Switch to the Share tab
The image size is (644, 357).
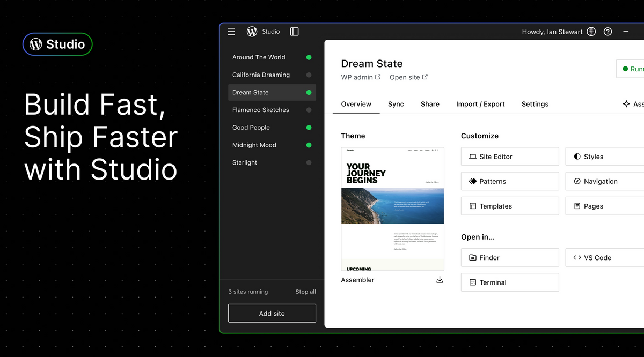[x=430, y=104]
